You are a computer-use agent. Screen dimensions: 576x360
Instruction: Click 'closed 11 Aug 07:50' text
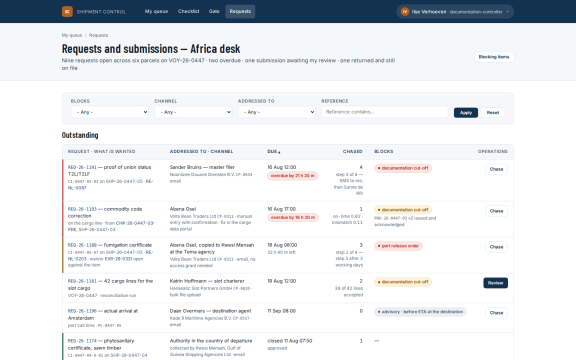click(289, 341)
